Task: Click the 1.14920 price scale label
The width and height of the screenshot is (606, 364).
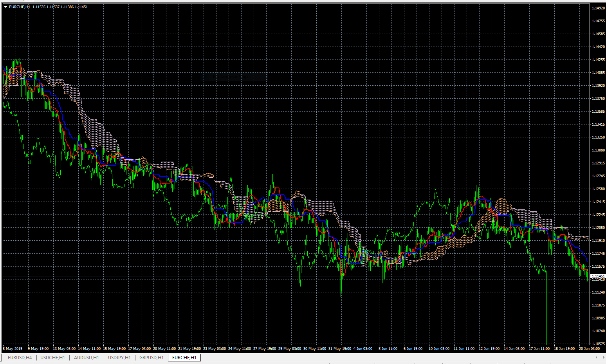Action: [598, 8]
